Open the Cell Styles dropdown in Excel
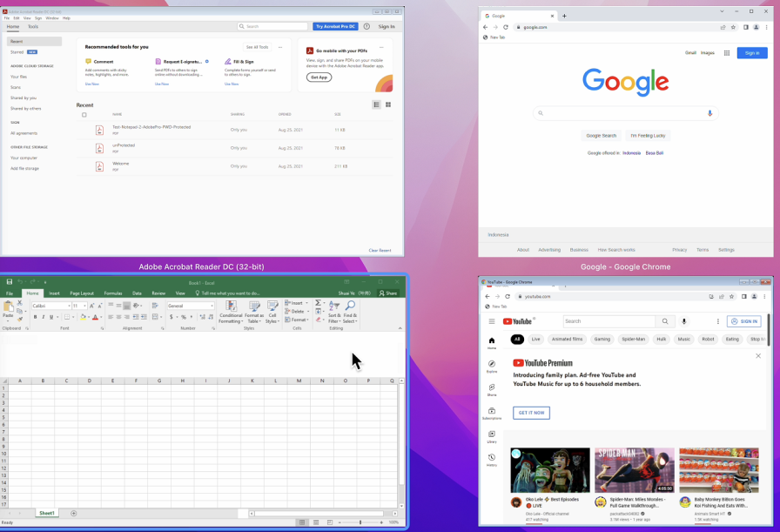780x532 pixels. coord(272,312)
